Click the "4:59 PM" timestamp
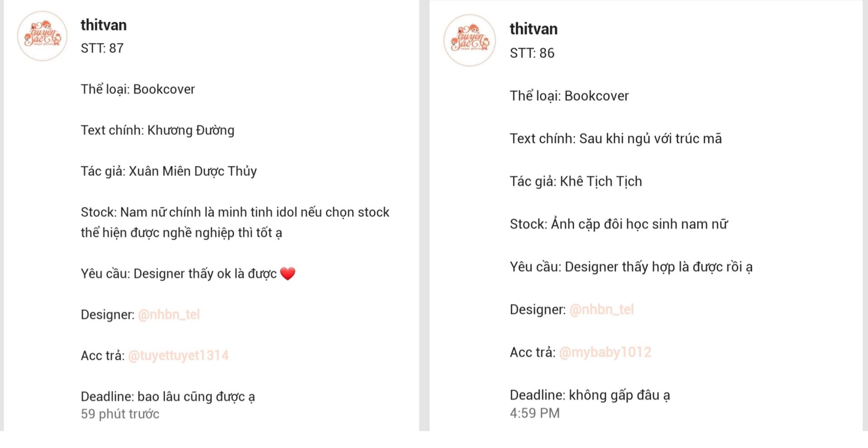 [534, 413]
